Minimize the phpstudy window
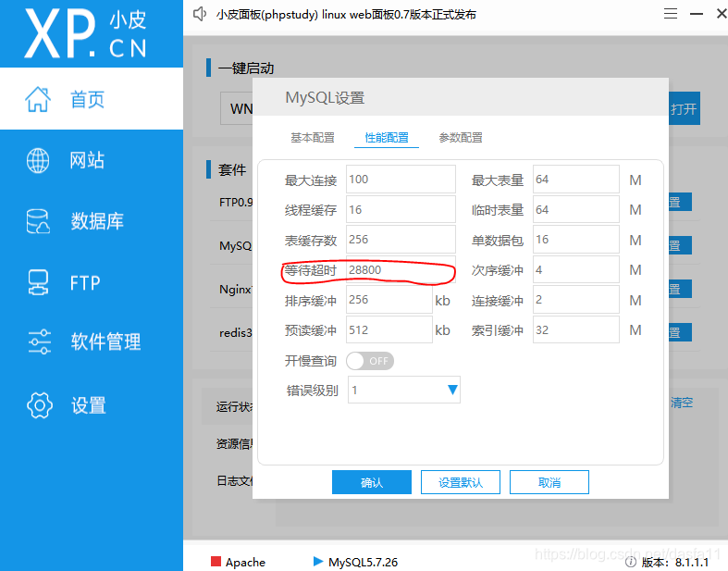The height and width of the screenshot is (571, 728). [696, 14]
